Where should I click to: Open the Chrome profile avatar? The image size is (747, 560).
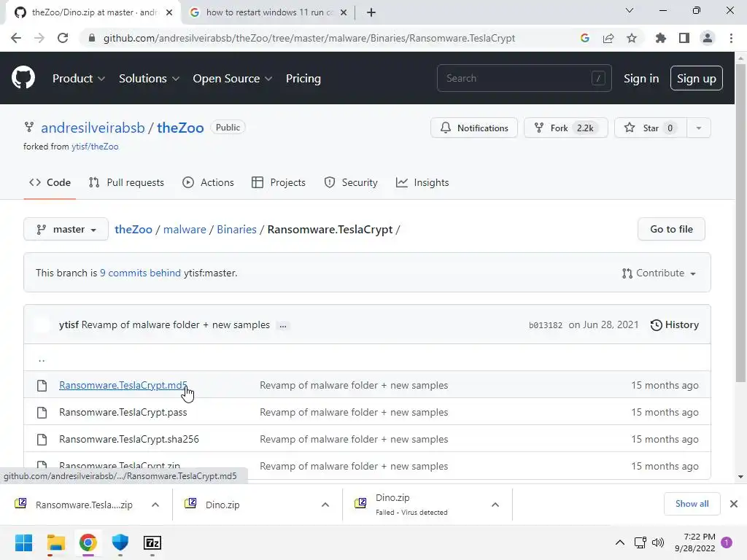pos(708,38)
